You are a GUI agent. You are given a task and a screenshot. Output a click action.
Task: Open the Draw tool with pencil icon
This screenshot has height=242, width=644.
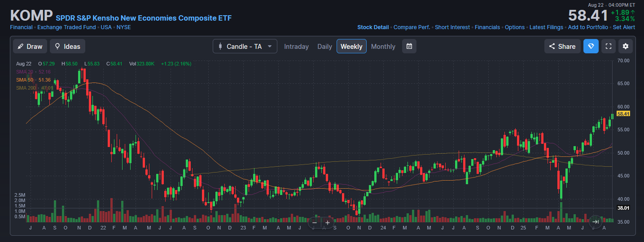[30, 46]
